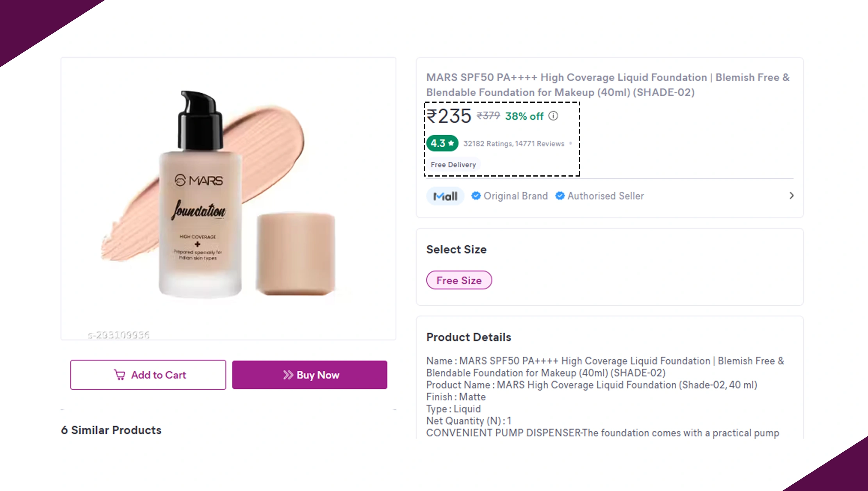Open the 32182 Ratings, 14771 Reviews link
Image resolution: width=868 pixels, height=491 pixels.
click(x=513, y=144)
